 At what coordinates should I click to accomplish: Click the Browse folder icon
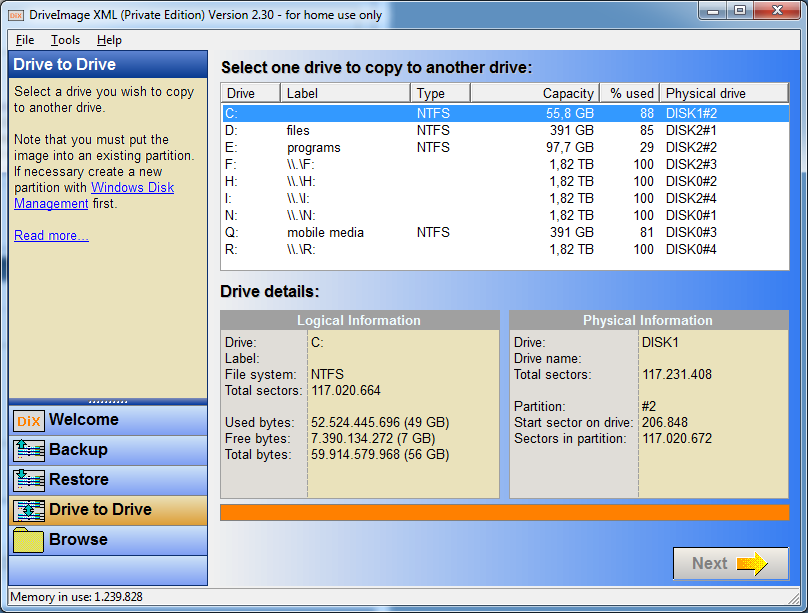[28, 540]
